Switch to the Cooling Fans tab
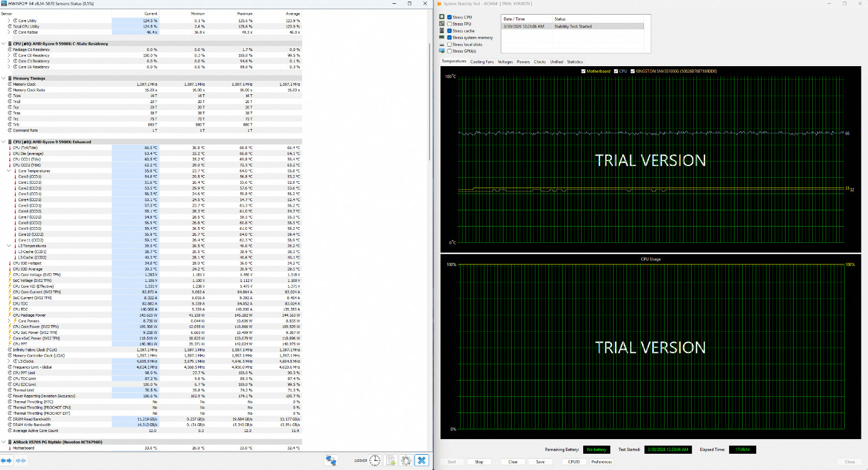 [x=482, y=62]
